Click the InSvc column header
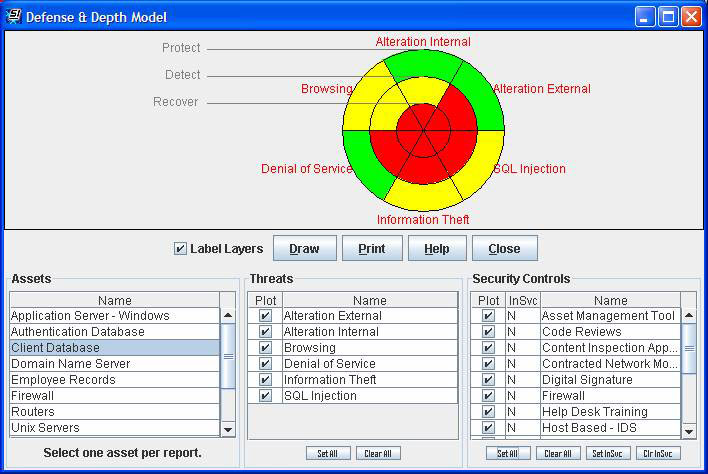 [523, 300]
